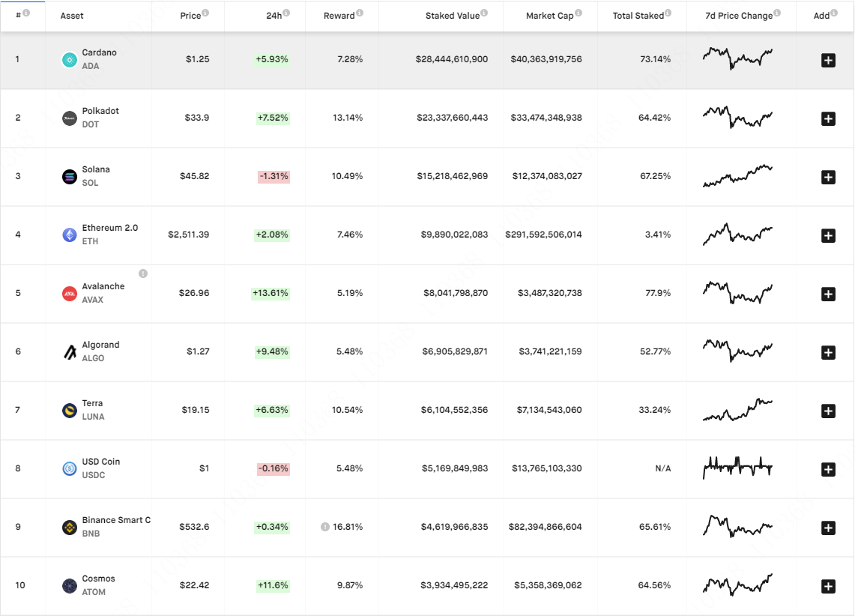Screen dimensions: 855x616
Task: Sort by Staked Value column header
Action: pyautogui.click(x=452, y=16)
